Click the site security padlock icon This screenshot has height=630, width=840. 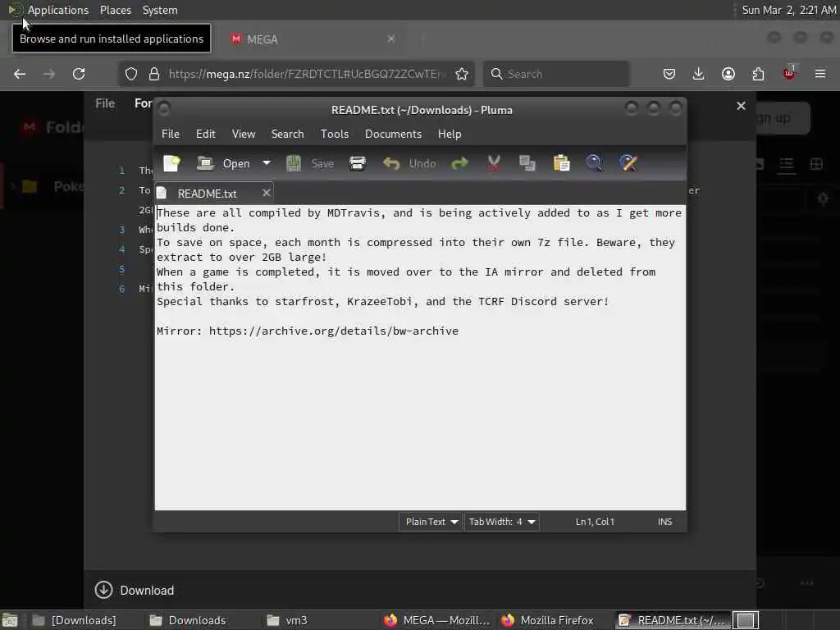154,74
